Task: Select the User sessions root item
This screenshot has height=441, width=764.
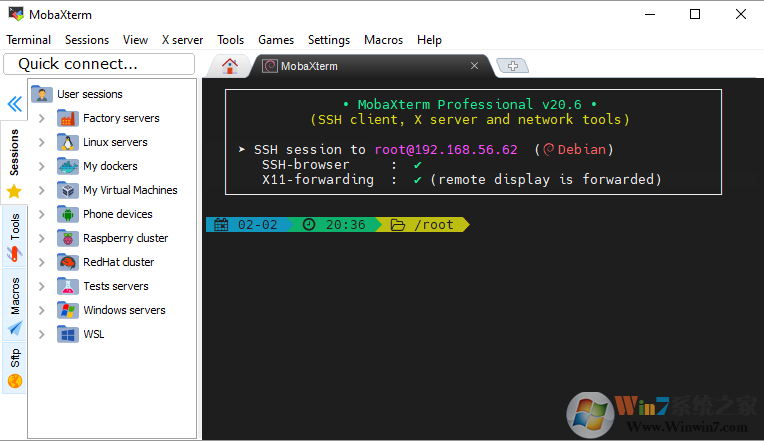Action: pos(89,94)
